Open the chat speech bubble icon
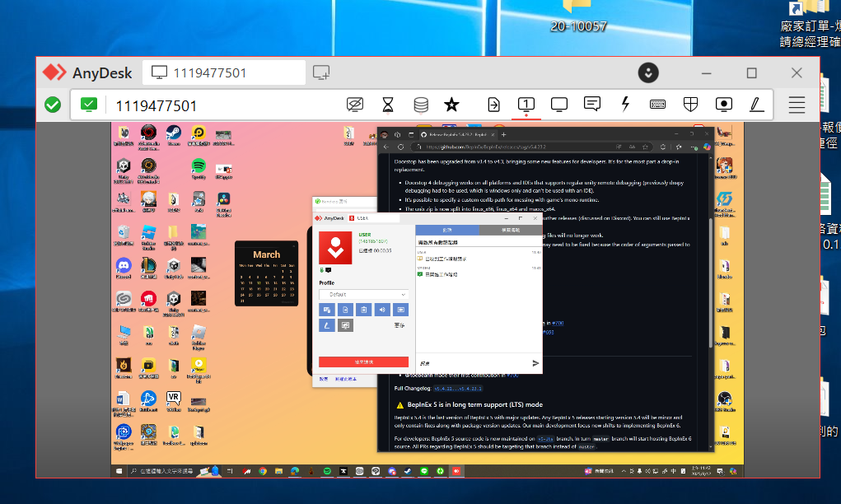Screen dimensions: 841x504 point(592,104)
